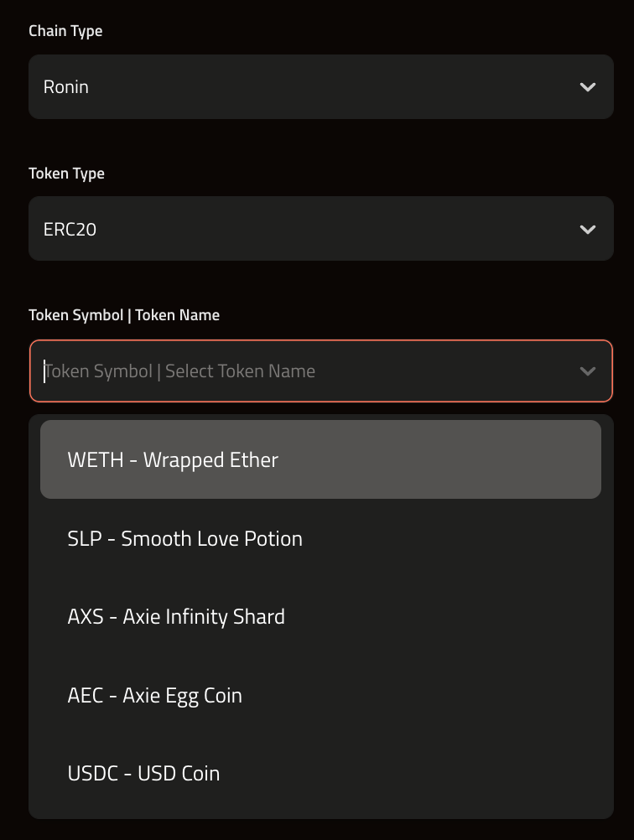
Task: Choose AXS - Axie Infinity Shard
Action: click(x=320, y=616)
